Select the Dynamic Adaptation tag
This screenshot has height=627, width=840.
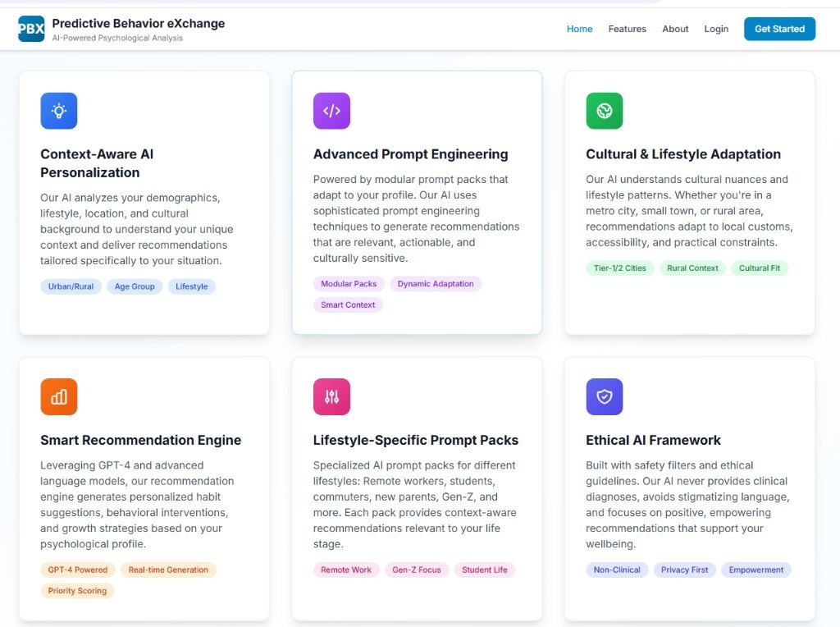(x=436, y=284)
